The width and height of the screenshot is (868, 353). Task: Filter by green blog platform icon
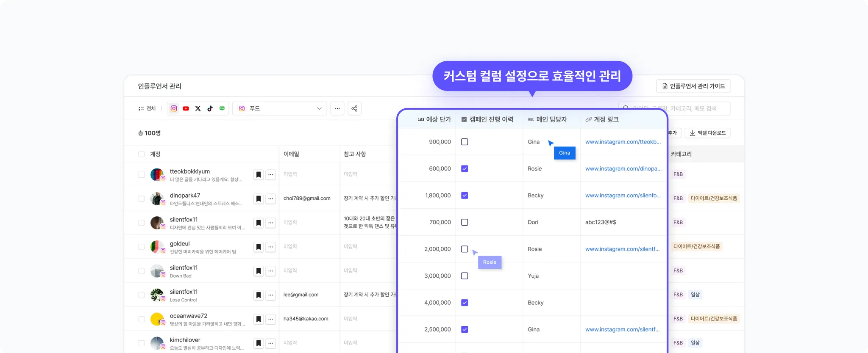(222, 108)
